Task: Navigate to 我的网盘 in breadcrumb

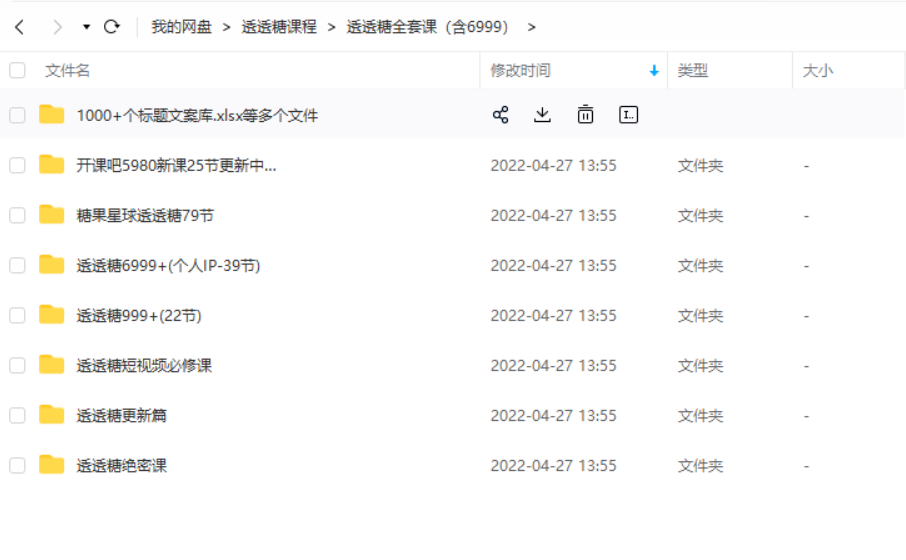Action: coord(181,27)
